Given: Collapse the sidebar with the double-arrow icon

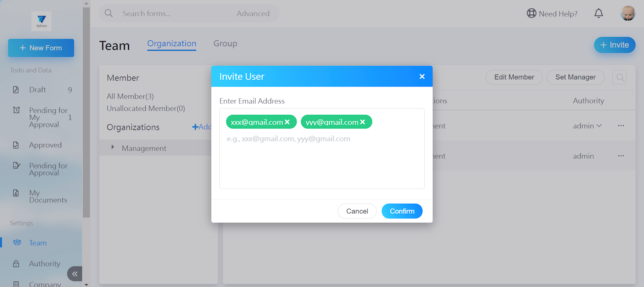Looking at the screenshot, I should 75,274.
